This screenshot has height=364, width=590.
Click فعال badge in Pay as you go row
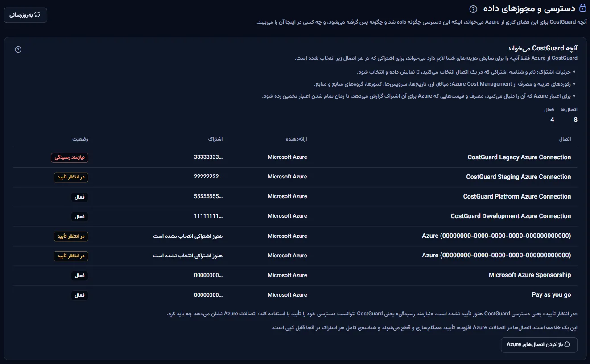click(79, 295)
